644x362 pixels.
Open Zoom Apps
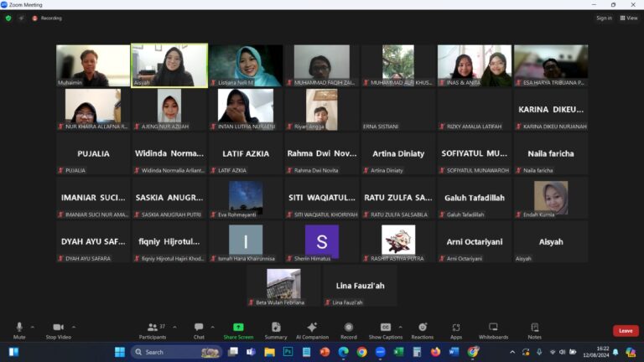(455, 330)
